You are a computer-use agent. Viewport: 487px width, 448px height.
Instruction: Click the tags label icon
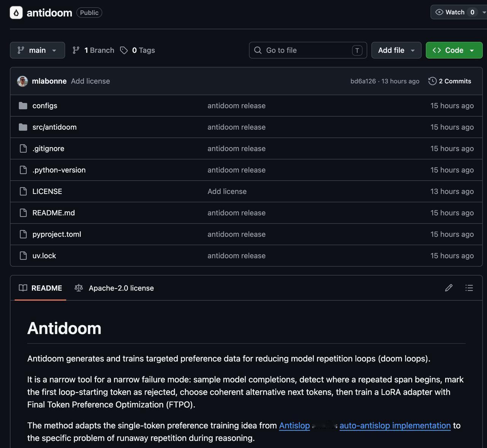(124, 50)
